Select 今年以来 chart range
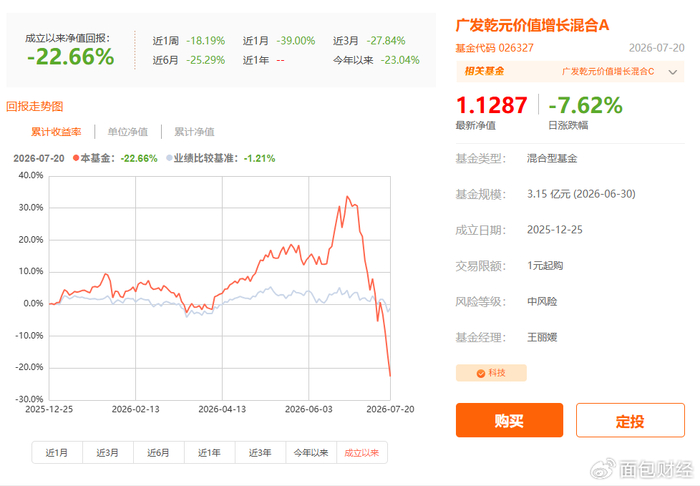This screenshot has height=486, width=700. tap(311, 453)
